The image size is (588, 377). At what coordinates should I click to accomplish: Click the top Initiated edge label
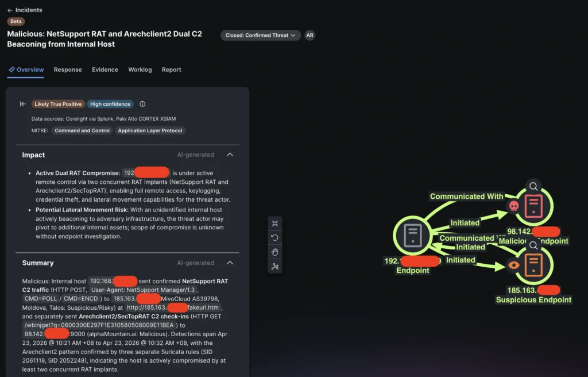[x=465, y=223]
